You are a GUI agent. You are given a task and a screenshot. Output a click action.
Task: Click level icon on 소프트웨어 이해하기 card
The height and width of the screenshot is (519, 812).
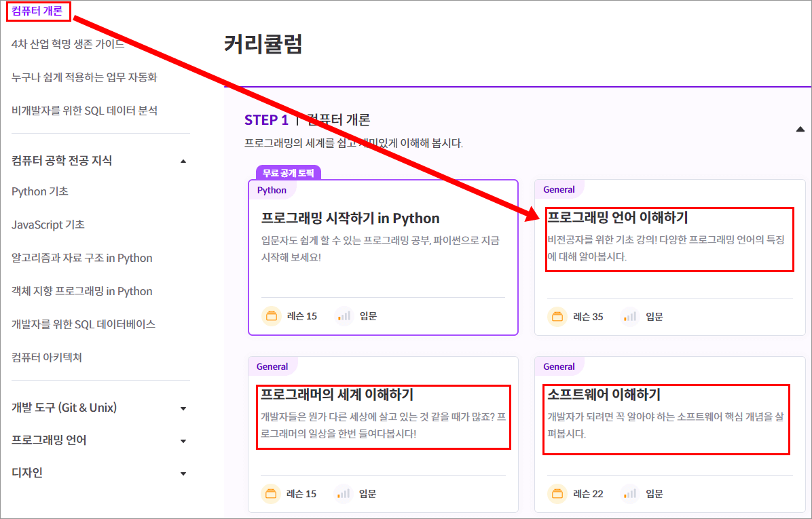[x=630, y=494]
